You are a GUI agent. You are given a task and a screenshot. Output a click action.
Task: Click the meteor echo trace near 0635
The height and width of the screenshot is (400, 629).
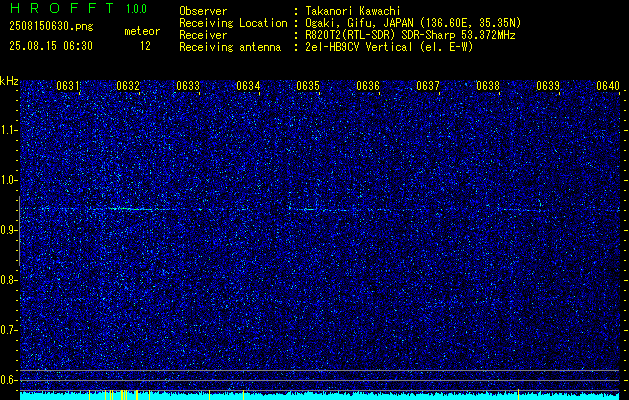tap(309, 209)
